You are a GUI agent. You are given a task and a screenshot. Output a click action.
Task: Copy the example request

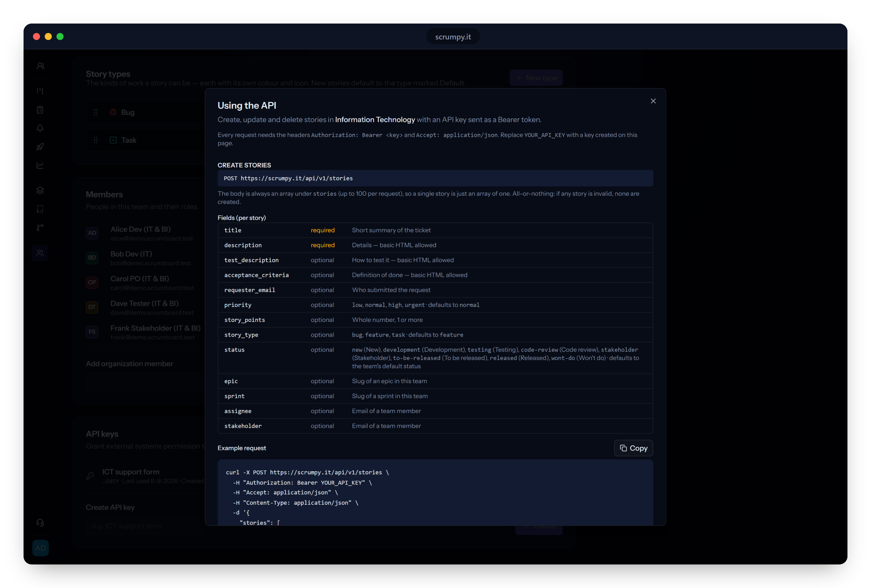[x=633, y=448]
